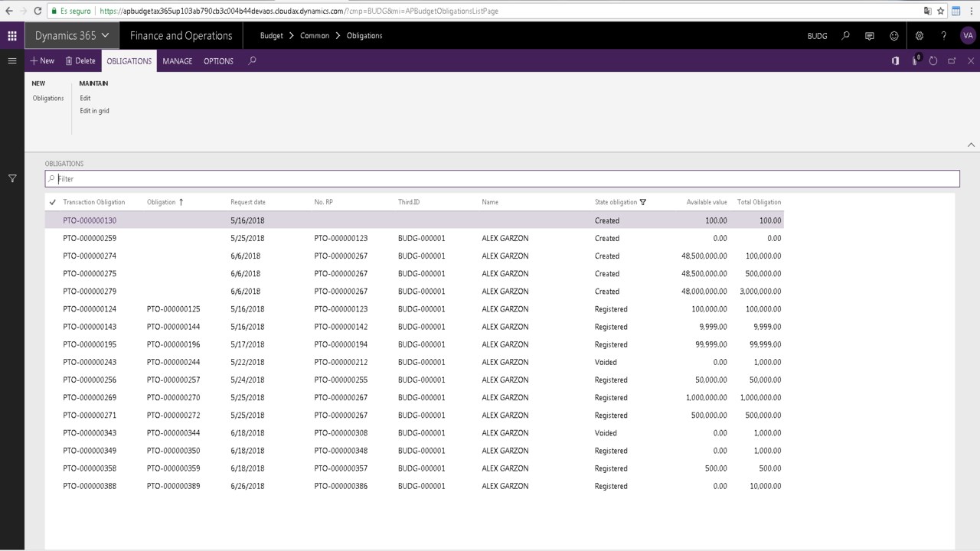Open the VA user account avatar
This screenshot has height=551, width=980.
pos(968,36)
